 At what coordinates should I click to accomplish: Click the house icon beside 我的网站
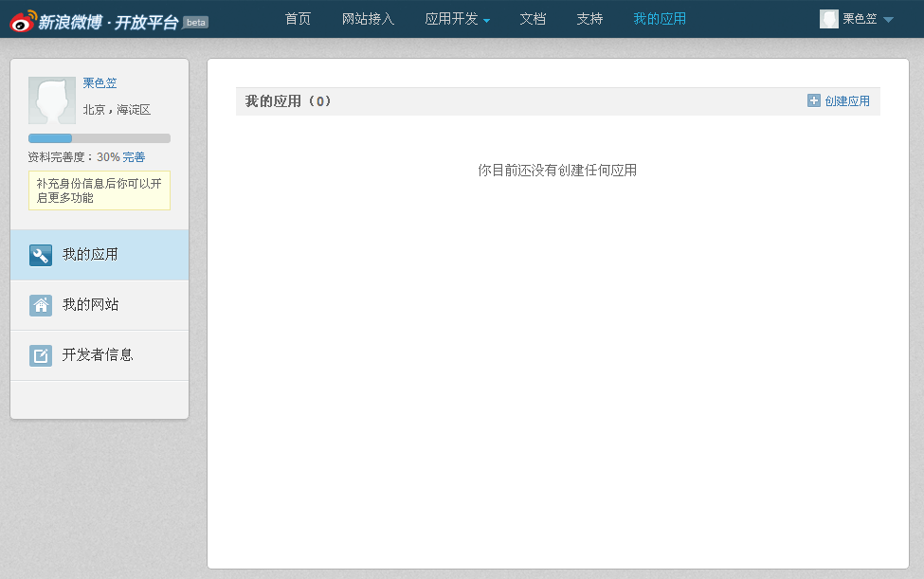[x=41, y=305]
